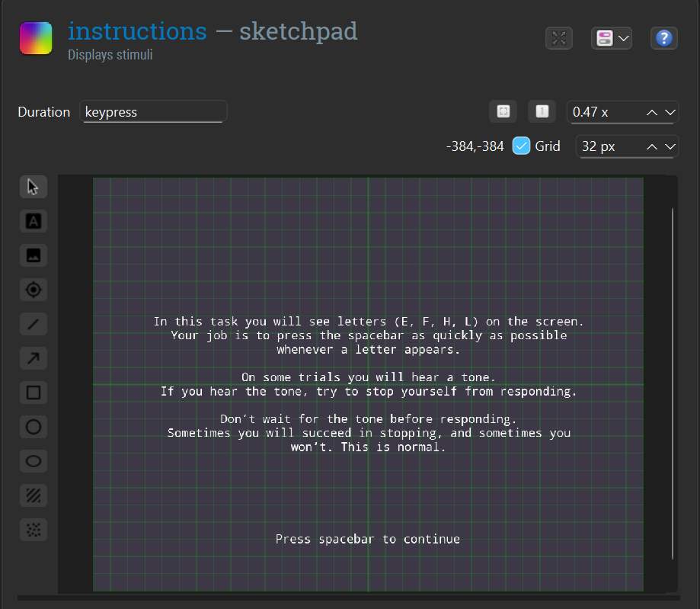Open the view controls dropdown

point(612,38)
